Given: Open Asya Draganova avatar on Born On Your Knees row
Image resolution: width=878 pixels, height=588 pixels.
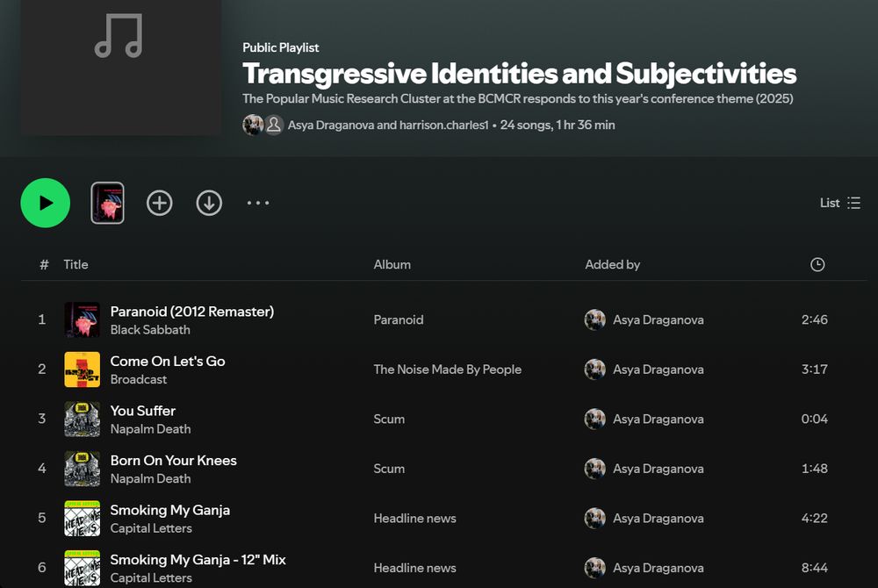Looking at the screenshot, I should click(x=594, y=469).
